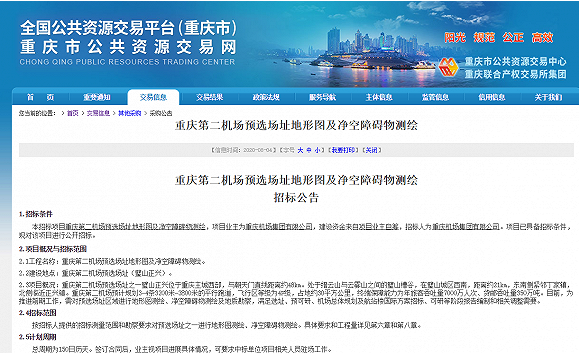Select the 交易信息 tab
579x361 pixels.
point(153,97)
